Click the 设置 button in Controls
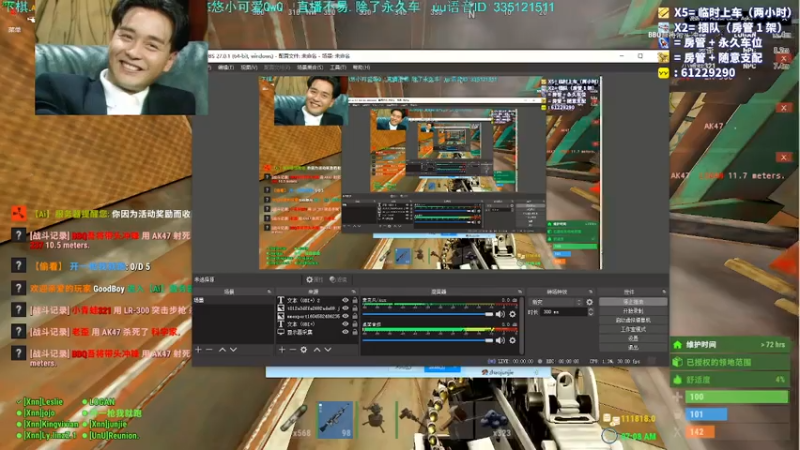800x450 pixels. tap(633, 338)
